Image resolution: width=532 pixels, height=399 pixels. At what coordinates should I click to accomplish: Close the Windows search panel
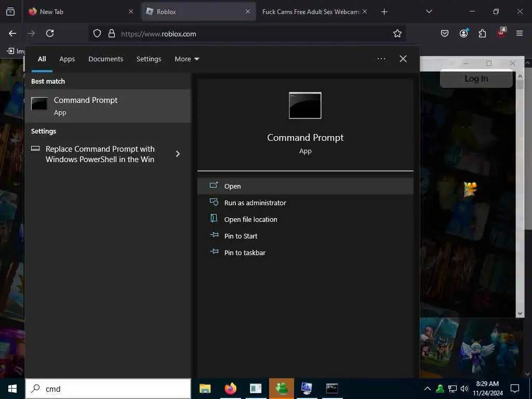[x=403, y=59]
